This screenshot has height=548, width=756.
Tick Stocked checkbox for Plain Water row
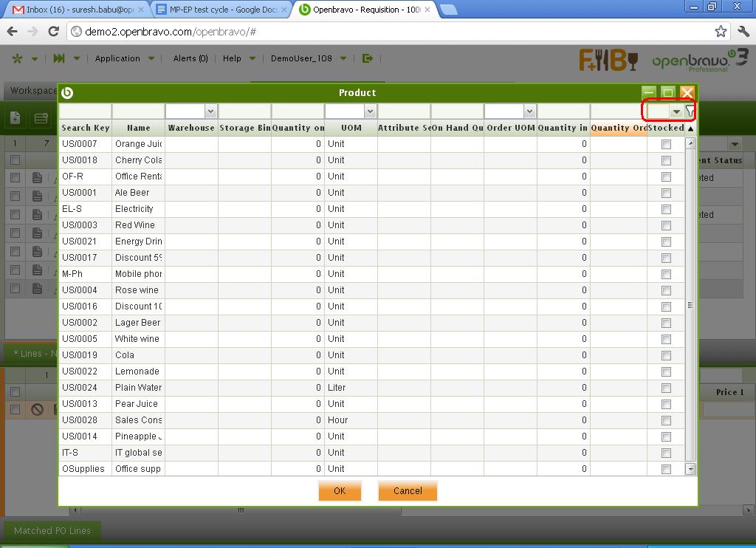667,388
